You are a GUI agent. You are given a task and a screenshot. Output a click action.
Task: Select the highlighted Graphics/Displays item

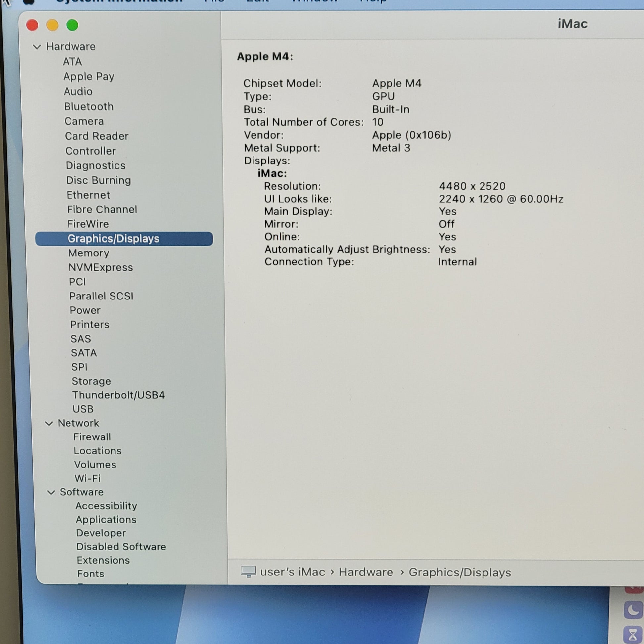pyautogui.click(x=113, y=239)
